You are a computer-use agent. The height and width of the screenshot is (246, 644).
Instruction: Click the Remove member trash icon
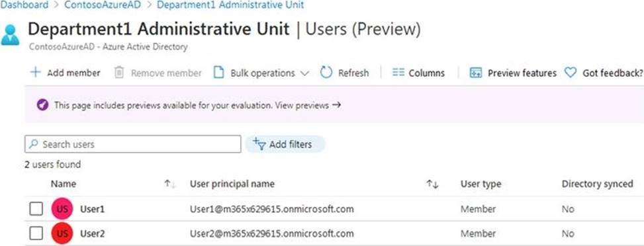click(x=118, y=73)
